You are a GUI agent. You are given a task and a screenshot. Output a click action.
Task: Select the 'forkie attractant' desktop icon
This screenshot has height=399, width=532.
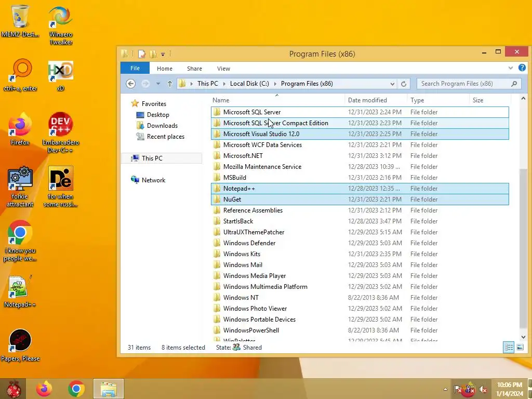(x=20, y=187)
